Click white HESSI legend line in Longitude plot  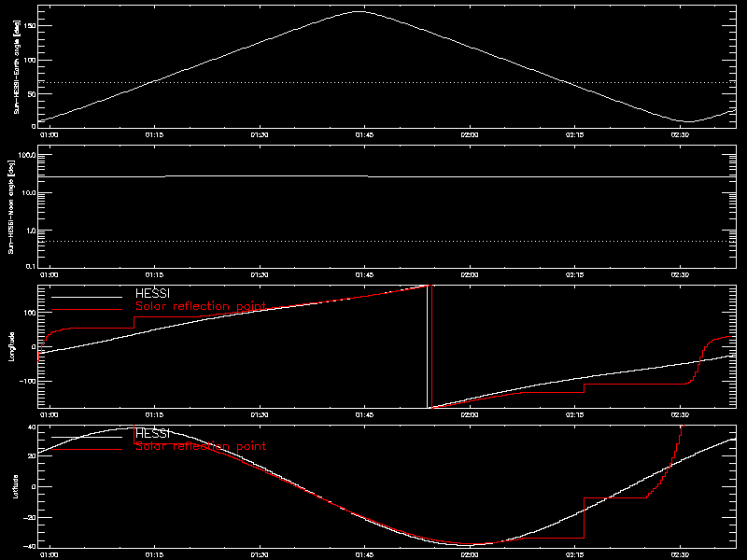[x=87, y=297]
